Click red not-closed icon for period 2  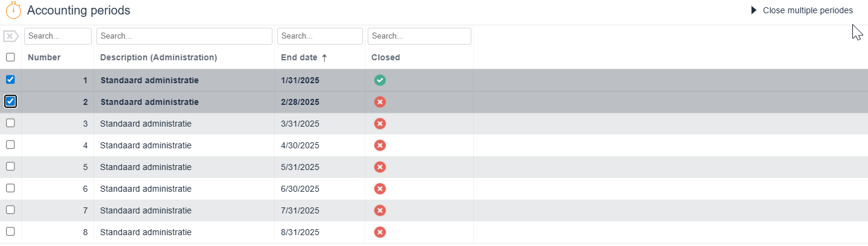tap(380, 102)
